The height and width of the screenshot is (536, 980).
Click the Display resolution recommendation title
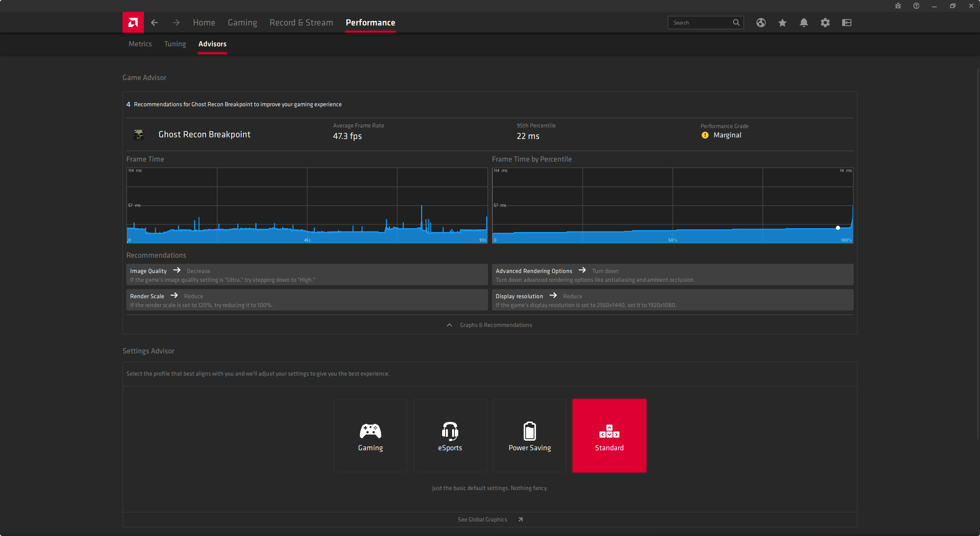click(519, 296)
